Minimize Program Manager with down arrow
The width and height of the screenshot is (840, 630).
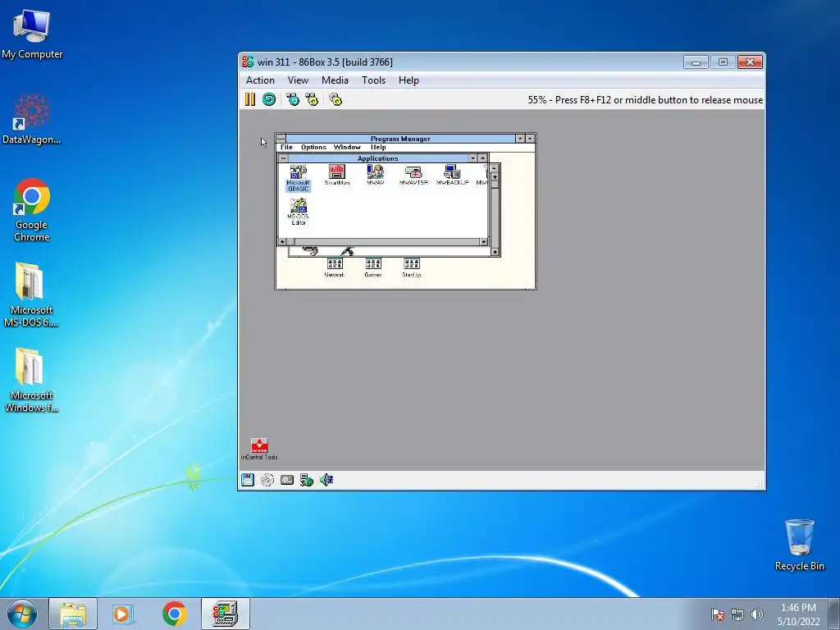coord(519,138)
